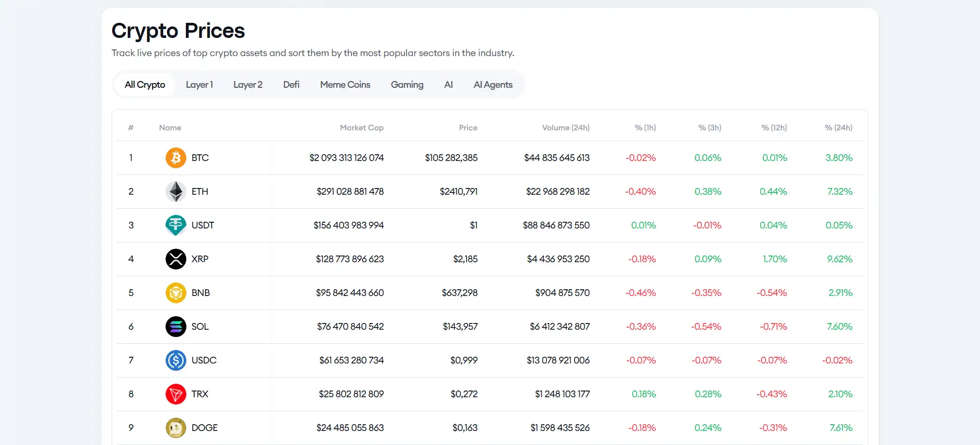The image size is (980, 445).
Task: Click the Dogecoin (DOGE) icon
Action: pyautogui.click(x=175, y=428)
